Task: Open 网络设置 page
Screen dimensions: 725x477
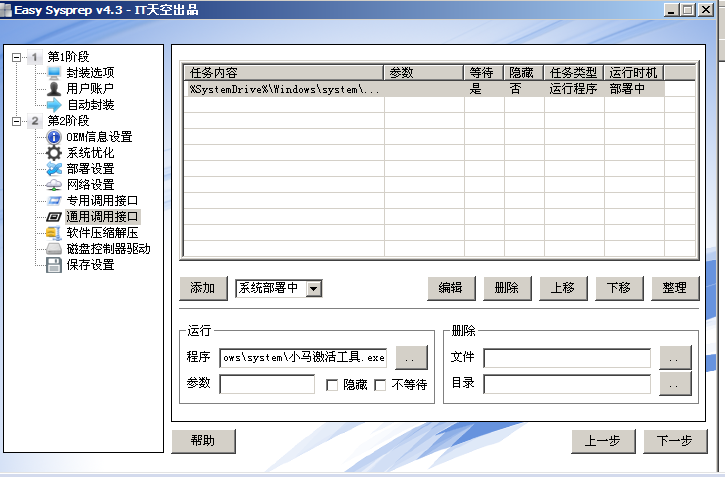Action: tap(90, 185)
